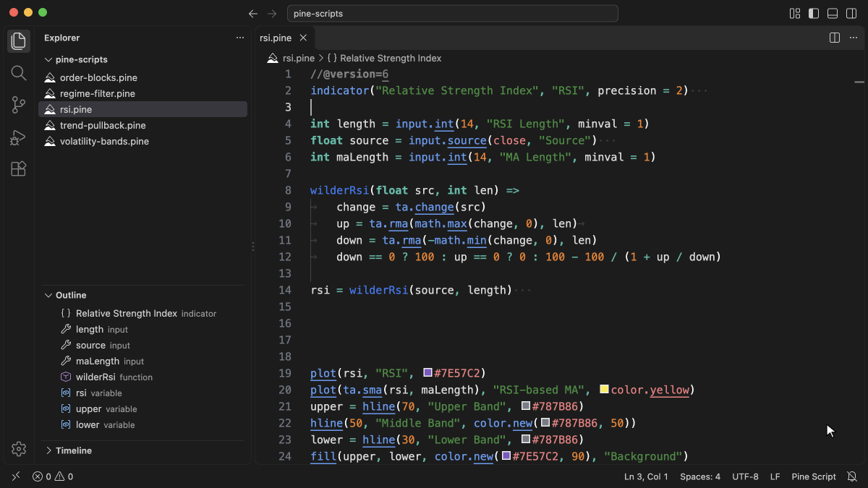This screenshot has height=488, width=868.
Task: Select rsi.pine in the Explorer tree
Action: pos(143,109)
